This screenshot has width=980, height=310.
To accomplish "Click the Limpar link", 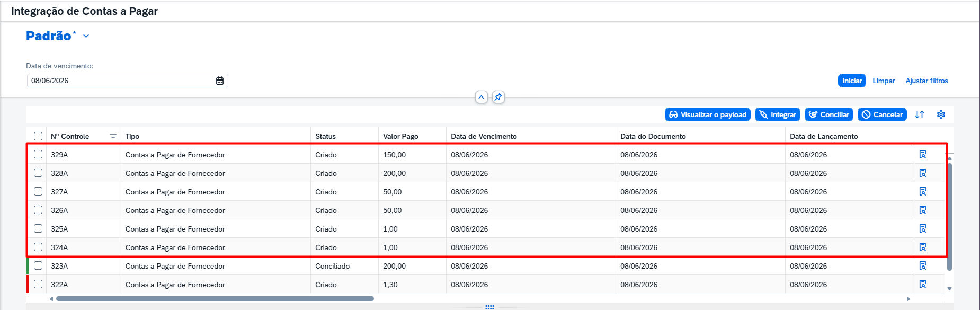I will pyautogui.click(x=884, y=81).
